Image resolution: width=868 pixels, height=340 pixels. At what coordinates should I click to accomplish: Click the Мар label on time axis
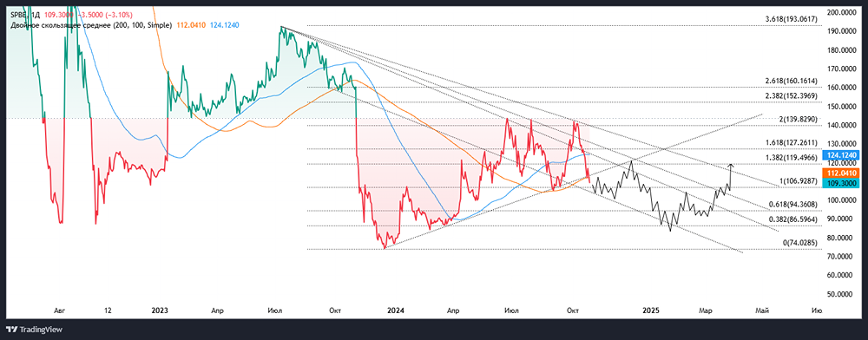point(705,311)
